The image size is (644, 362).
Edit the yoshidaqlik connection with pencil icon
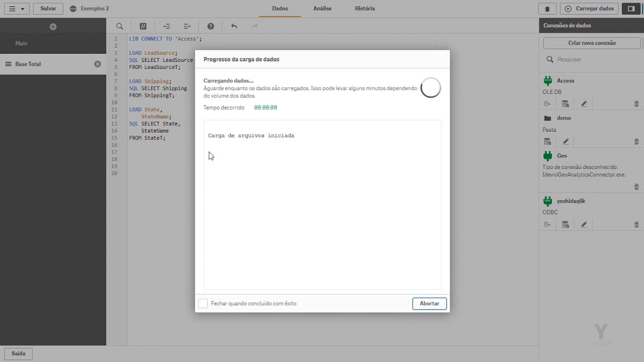584,225
